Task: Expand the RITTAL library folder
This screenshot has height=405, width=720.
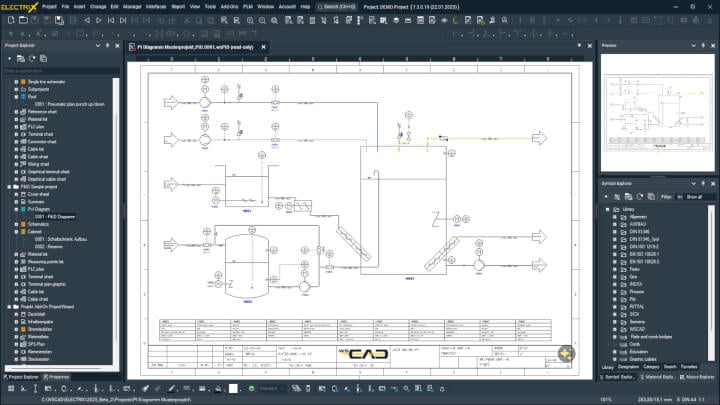Action: (611, 307)
